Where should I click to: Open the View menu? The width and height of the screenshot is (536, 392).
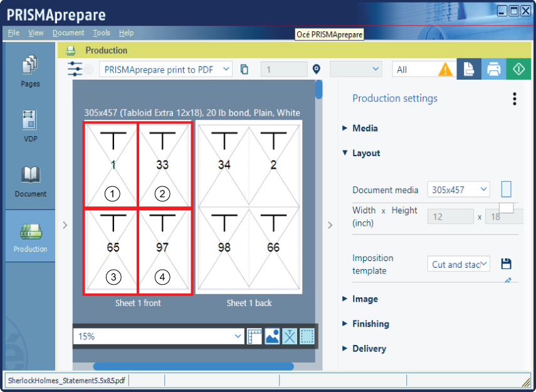36,33
